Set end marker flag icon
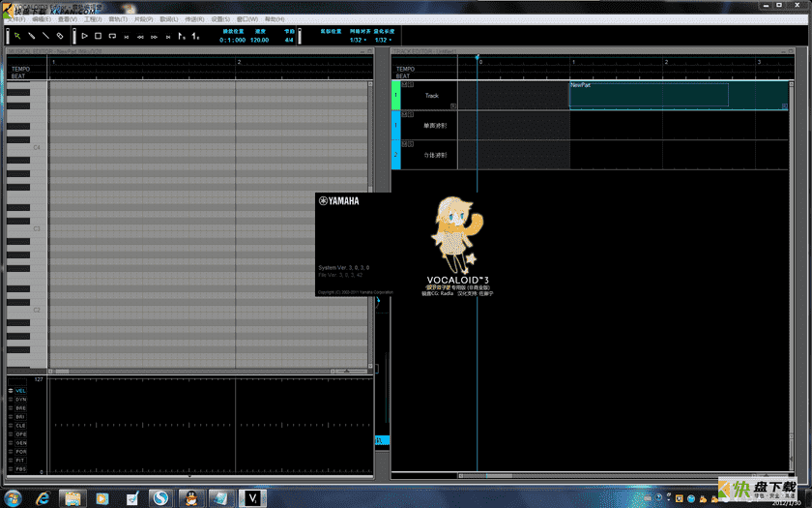The height and width of the screenshot is (508, 812). (195, 36)
